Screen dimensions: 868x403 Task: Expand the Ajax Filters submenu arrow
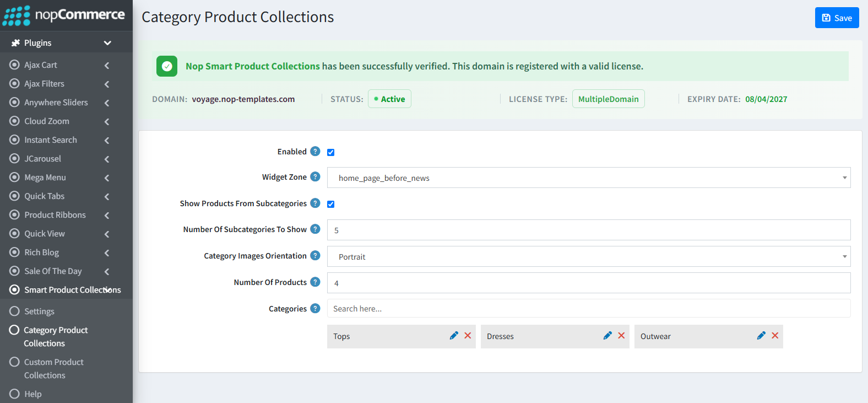point(107,84)
